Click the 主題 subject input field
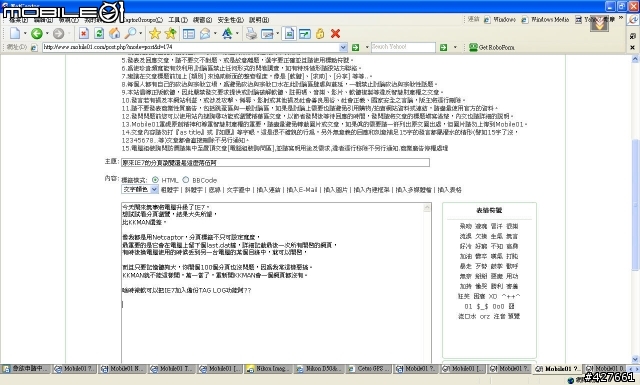640x385 pixels. coord(276,162)
